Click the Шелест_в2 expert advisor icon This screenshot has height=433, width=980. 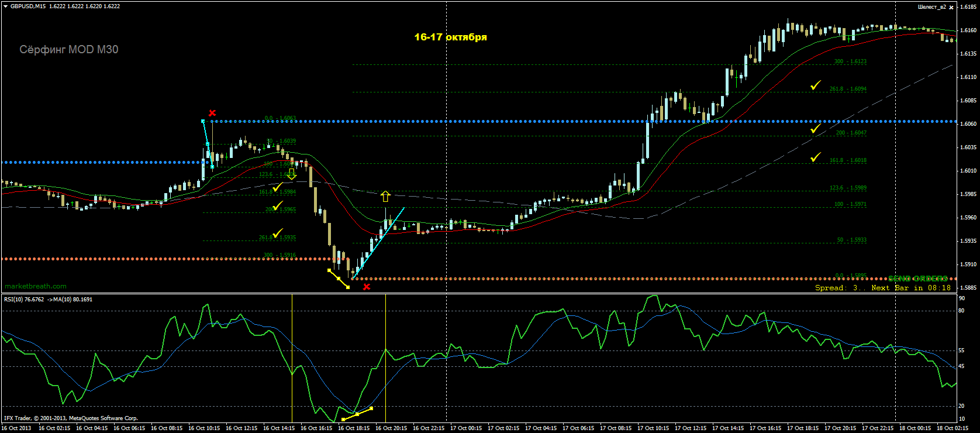pyautogui.click(x=951, y=7)
